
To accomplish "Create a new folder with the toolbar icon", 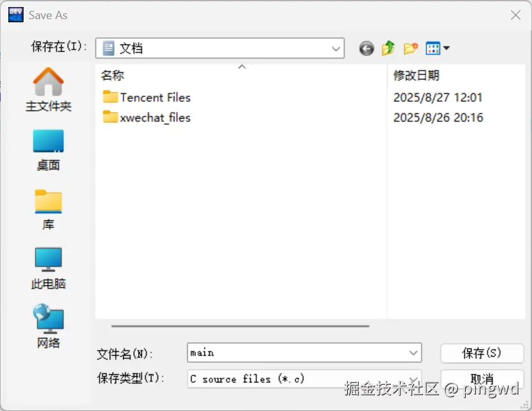I will (410, 48).
